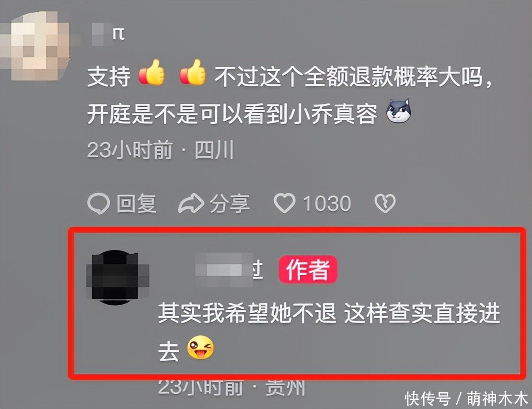Click the 回复 text label
532x409 pixels.
(137, 204)
